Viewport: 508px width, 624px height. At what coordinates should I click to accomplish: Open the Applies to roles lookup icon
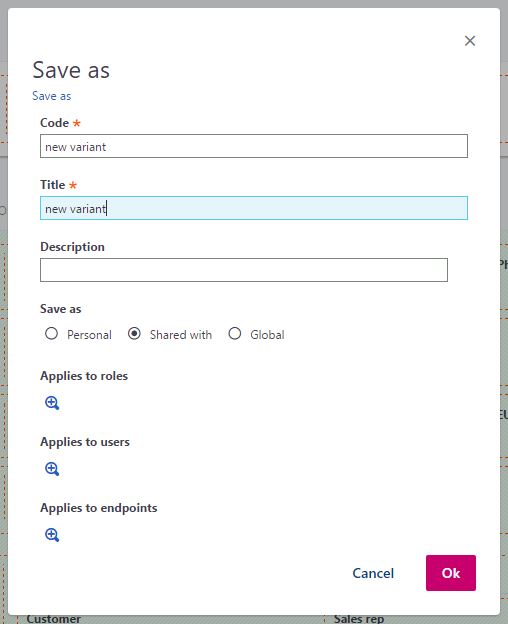click(52, 403)
